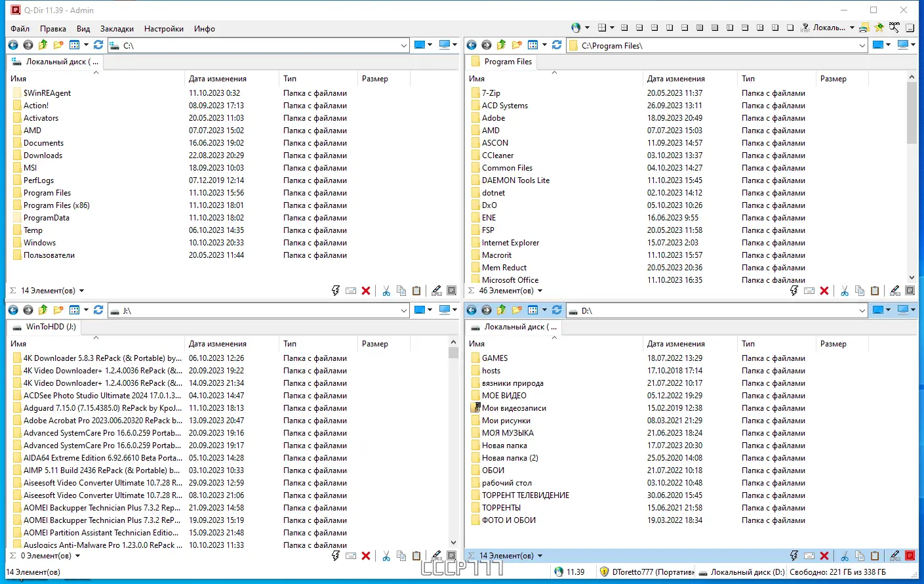Open 0 Элемент(ов) status dropdown
Screen dimensions: 924x584
click(77, 556)
